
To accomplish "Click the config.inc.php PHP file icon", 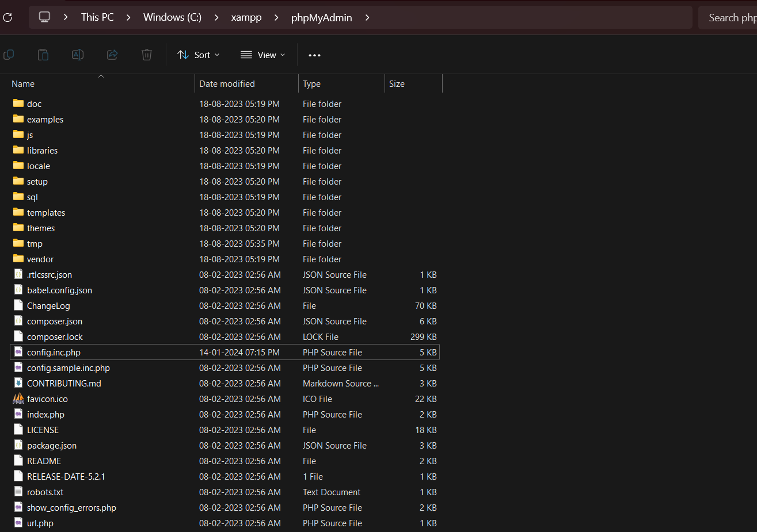I will point(18,352).
